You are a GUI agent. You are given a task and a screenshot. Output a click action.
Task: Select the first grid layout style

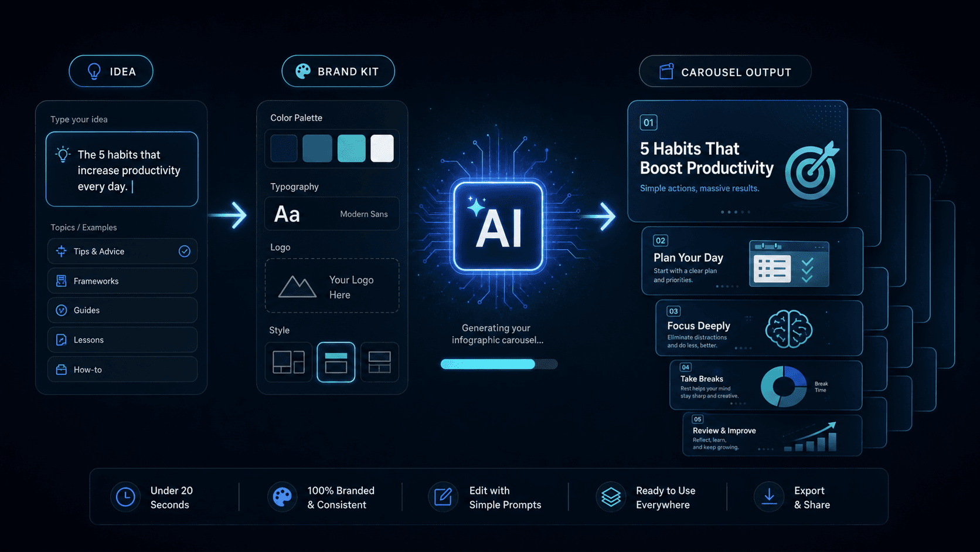288,362
